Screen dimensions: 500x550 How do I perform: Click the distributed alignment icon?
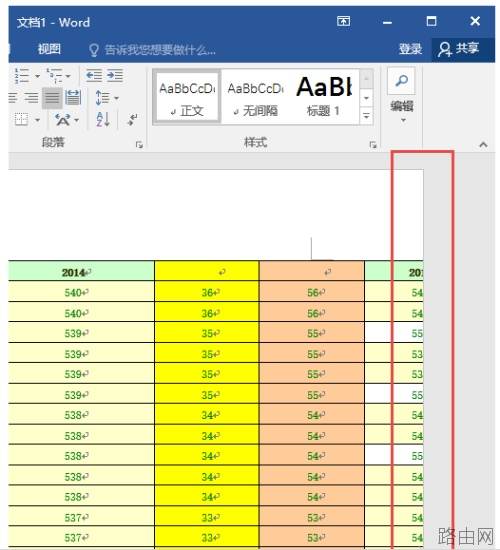(73, 98)
